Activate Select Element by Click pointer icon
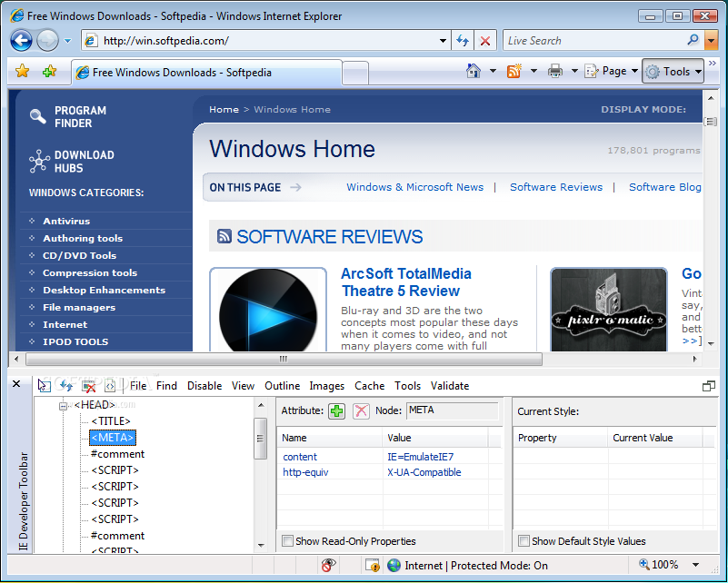Image resolution: width=728 pixels, height=583 pixels. [x=44, y=385]
